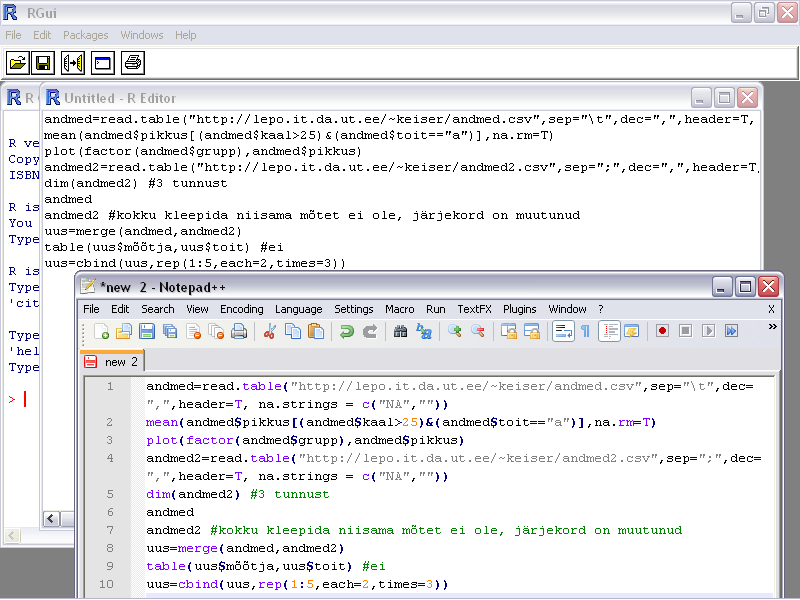Open the TextFX menu in Notepad++

(x=474, y=309)
